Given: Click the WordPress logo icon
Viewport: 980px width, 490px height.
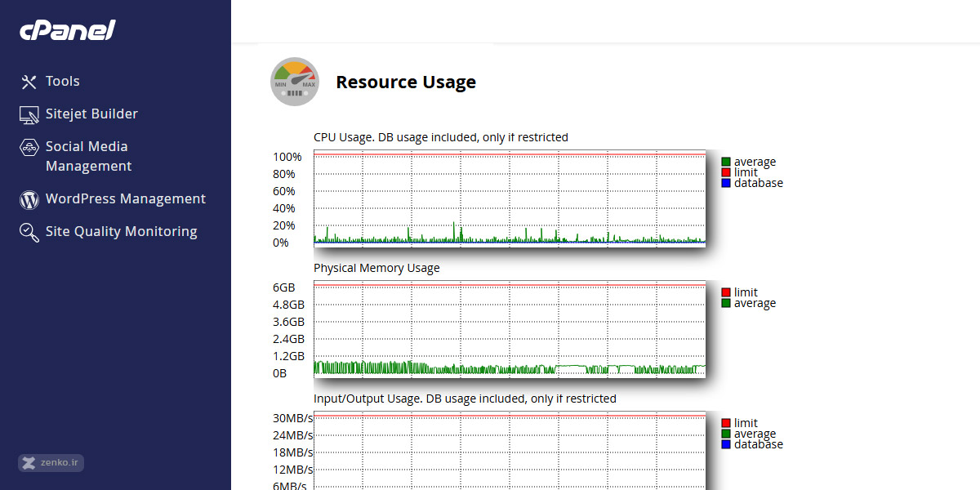Looking at the screenshot, I should coord(29,199).
